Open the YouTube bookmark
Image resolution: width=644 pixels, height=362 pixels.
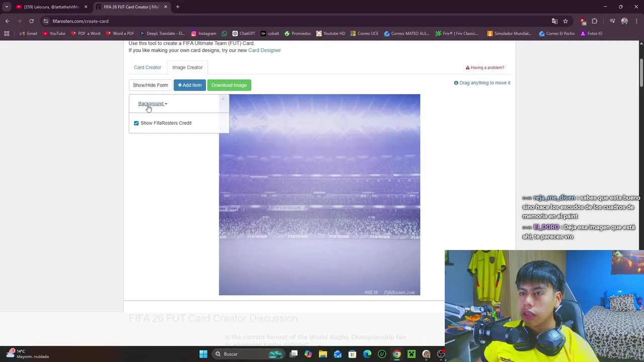54,34
